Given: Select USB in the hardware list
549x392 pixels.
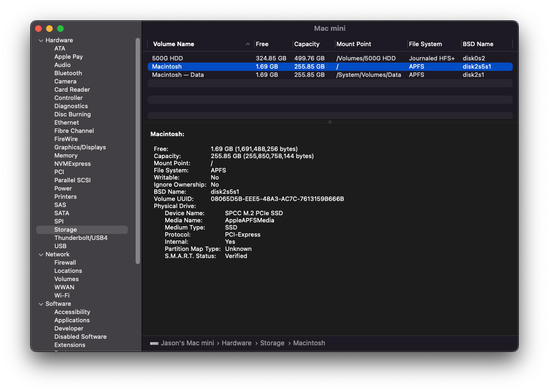Looking at the screenshot, I should point(61,245).
